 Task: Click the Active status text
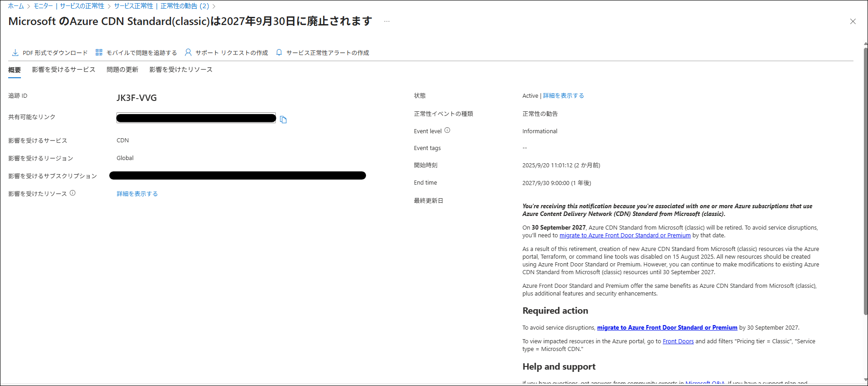(x=530, y=96)
